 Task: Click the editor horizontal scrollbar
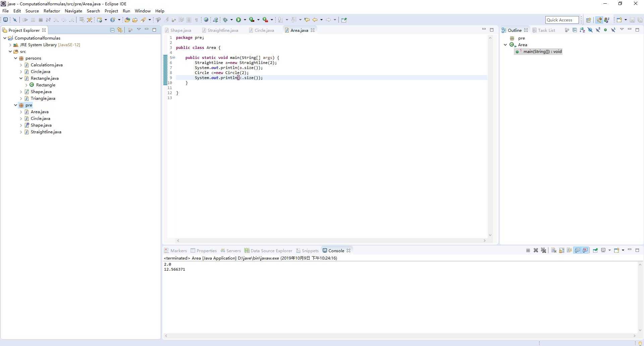[331, 240]
